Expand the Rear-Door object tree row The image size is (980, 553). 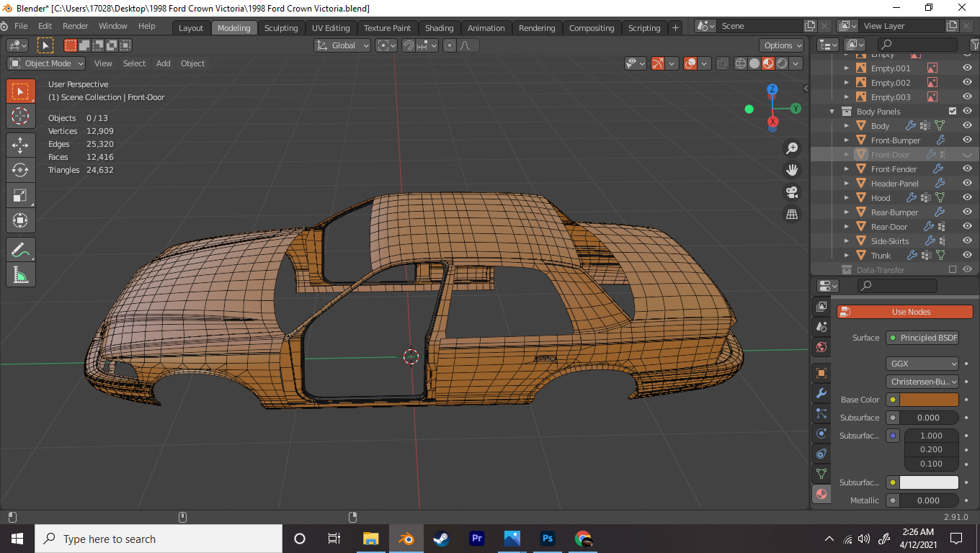[847, 226]
